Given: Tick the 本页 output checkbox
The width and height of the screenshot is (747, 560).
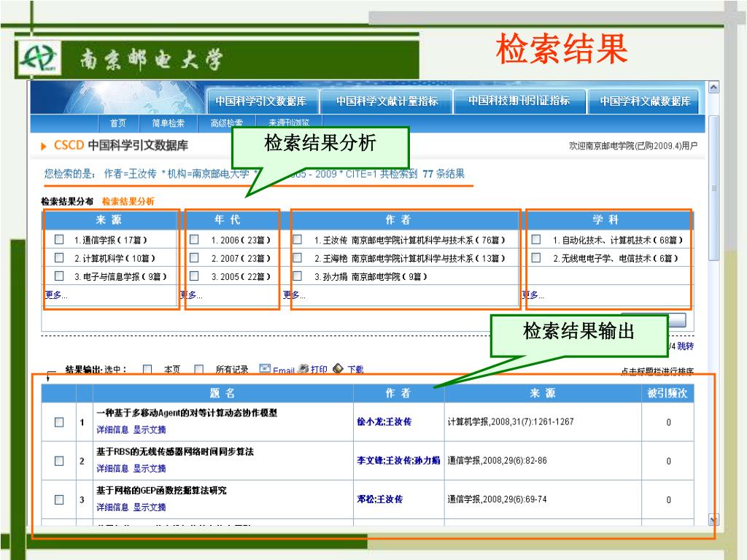Looking at the screenshot, I should click(147, 369).
